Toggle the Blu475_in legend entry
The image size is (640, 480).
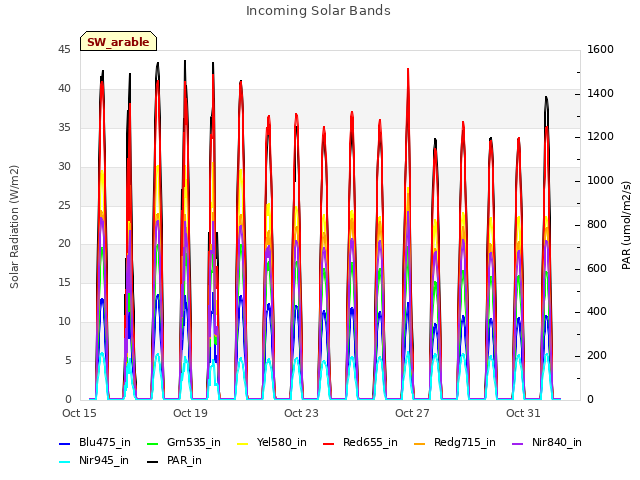(x=95, y=442)
